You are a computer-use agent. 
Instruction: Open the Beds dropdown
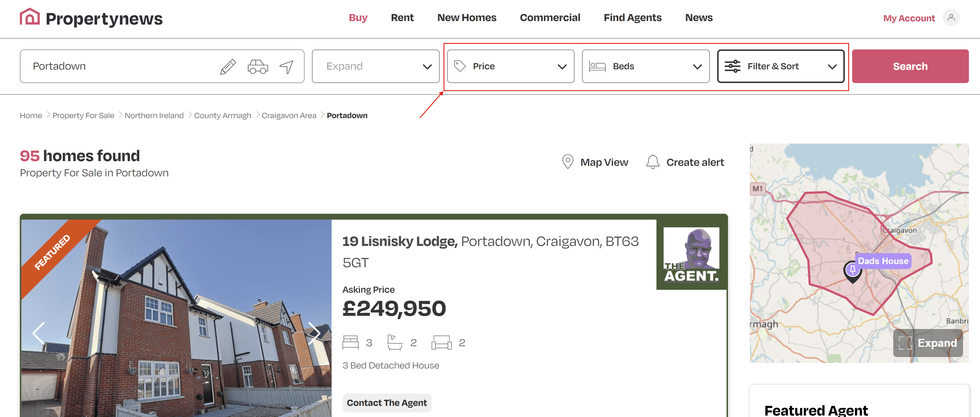(x=646, y=66)
